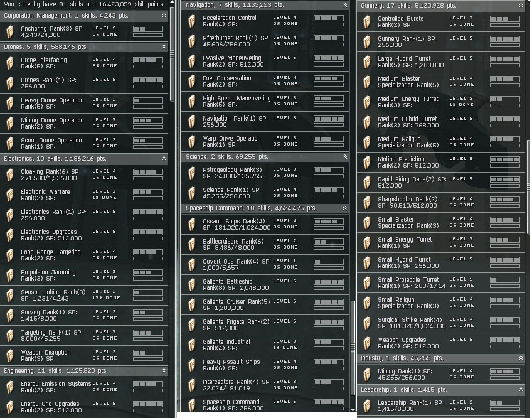
Task: Select the Leadership skill book icon
Action: (x=367, y=405)
